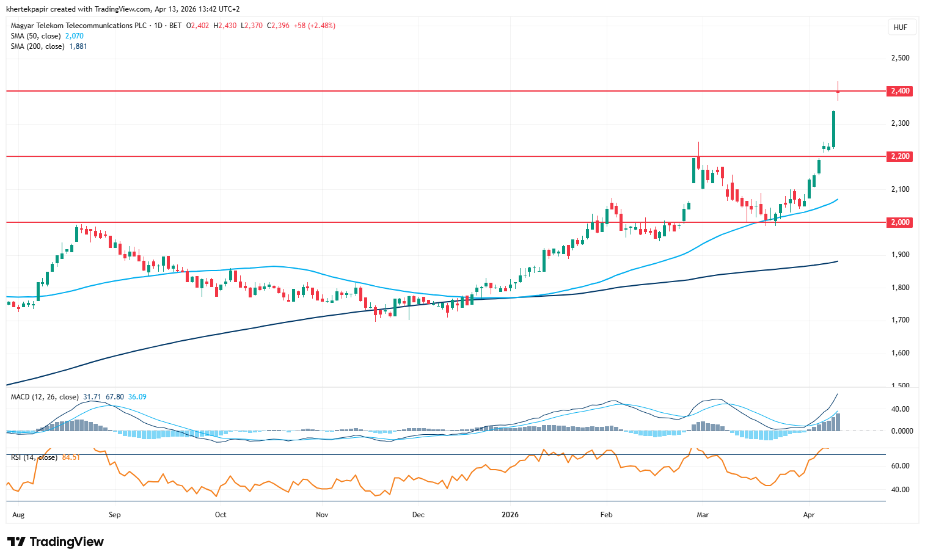
Task: Open the HUF currency selector
Action: [900, 27]
